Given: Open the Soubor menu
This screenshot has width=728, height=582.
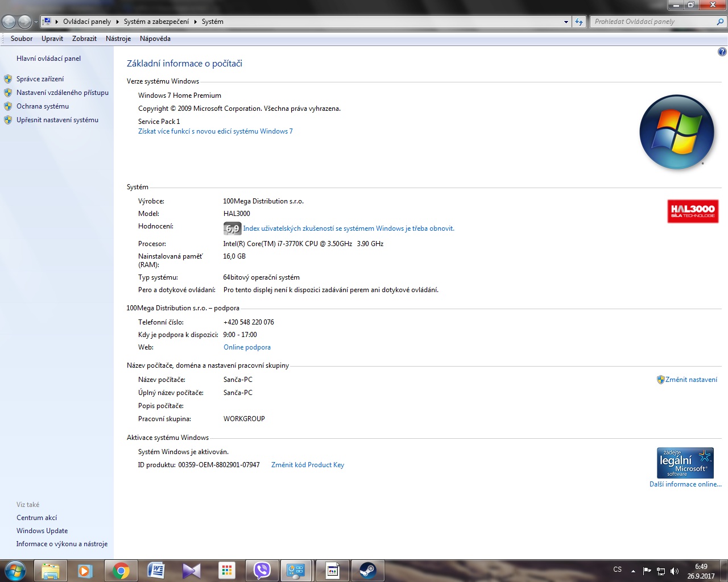Looking at the screenshot, I should point(22,39).
